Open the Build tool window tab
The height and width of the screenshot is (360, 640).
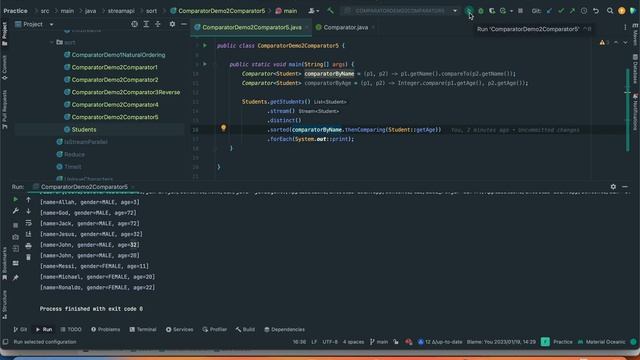pyautogui.click(x=245, y=329)
